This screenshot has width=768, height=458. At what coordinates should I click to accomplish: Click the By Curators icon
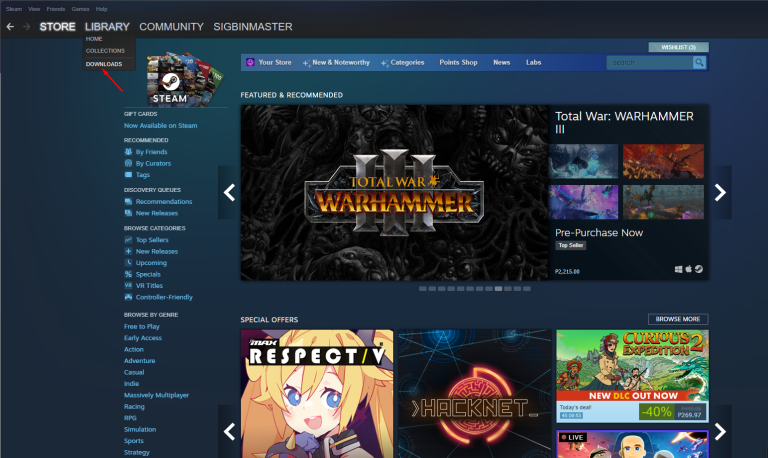(x=128, y=163)
